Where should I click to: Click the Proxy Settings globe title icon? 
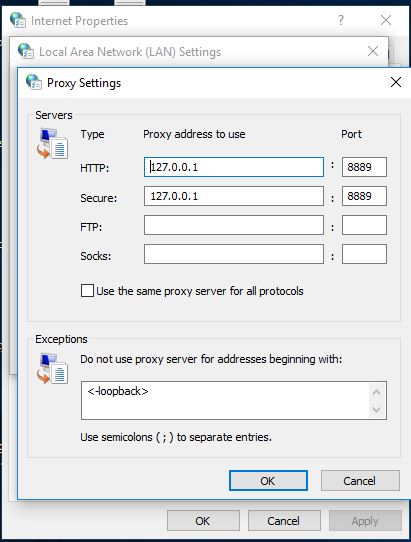(34, 82)
